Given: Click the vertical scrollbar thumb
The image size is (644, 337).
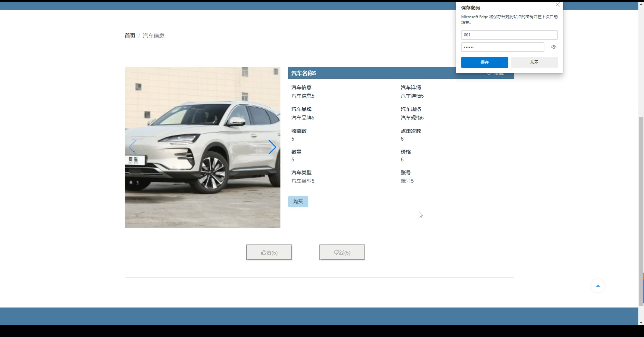Looking at the screenshot, I should (x=641, y=211).
